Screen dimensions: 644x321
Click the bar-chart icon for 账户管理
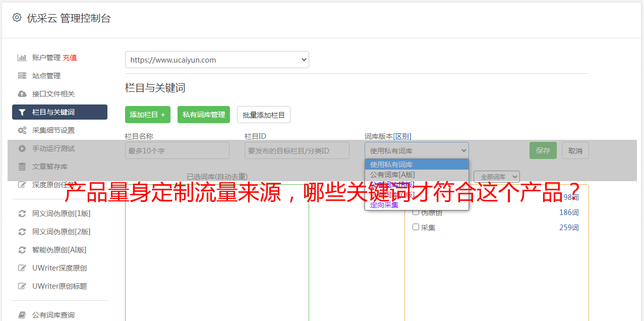(22, 58)
